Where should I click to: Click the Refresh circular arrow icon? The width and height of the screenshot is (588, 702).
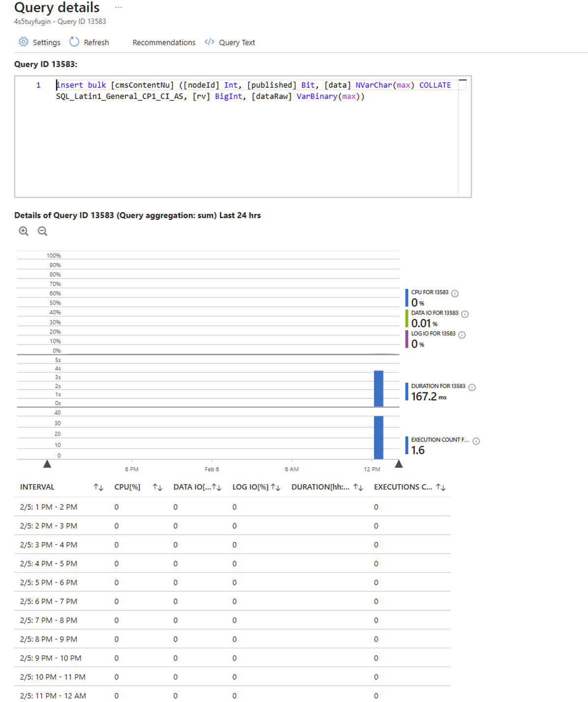[74, 42]
